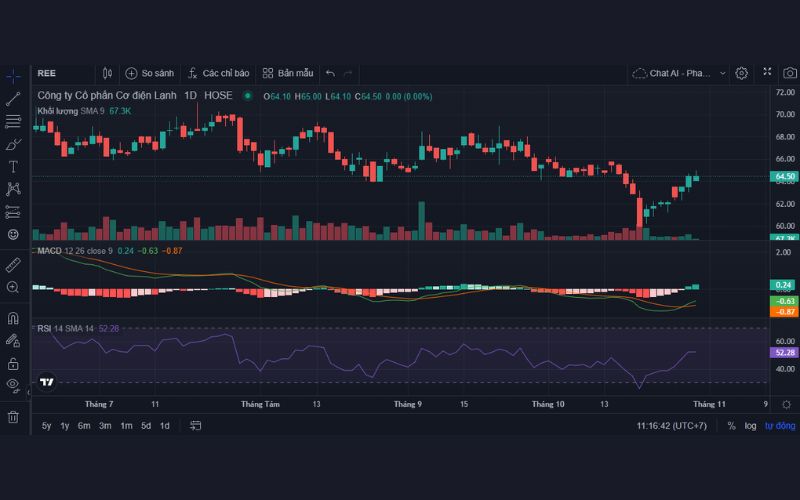Toggle the log scale option
Viewport: 800px width, 500px height.
(750, 426)
